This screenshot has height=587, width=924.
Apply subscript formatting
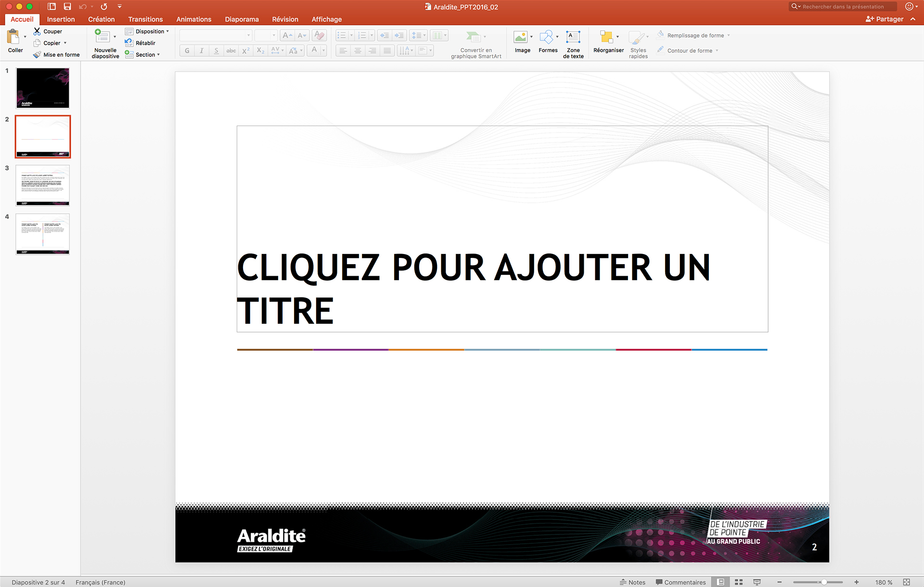point(260,51)
